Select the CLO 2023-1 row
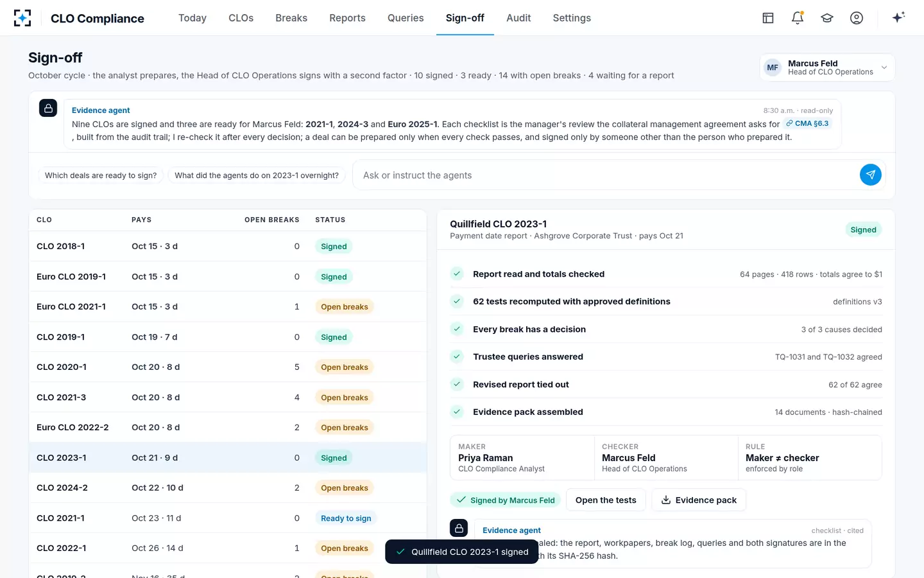 [228, 457]
